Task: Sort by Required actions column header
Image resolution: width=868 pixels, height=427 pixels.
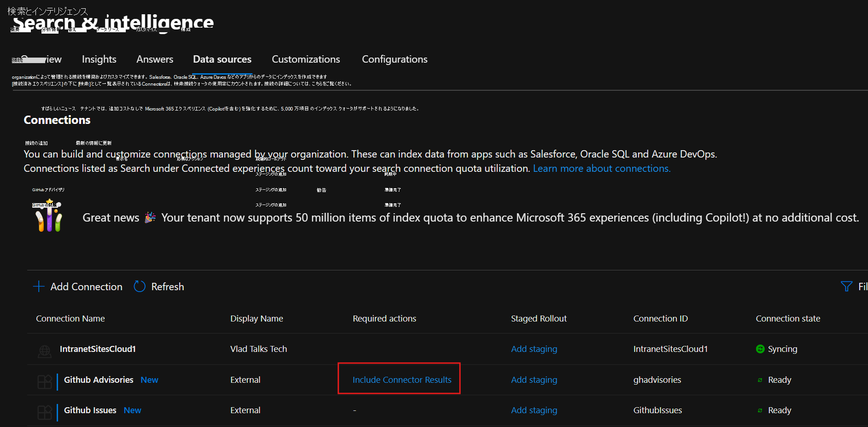Action: click(x=384, y=319)
